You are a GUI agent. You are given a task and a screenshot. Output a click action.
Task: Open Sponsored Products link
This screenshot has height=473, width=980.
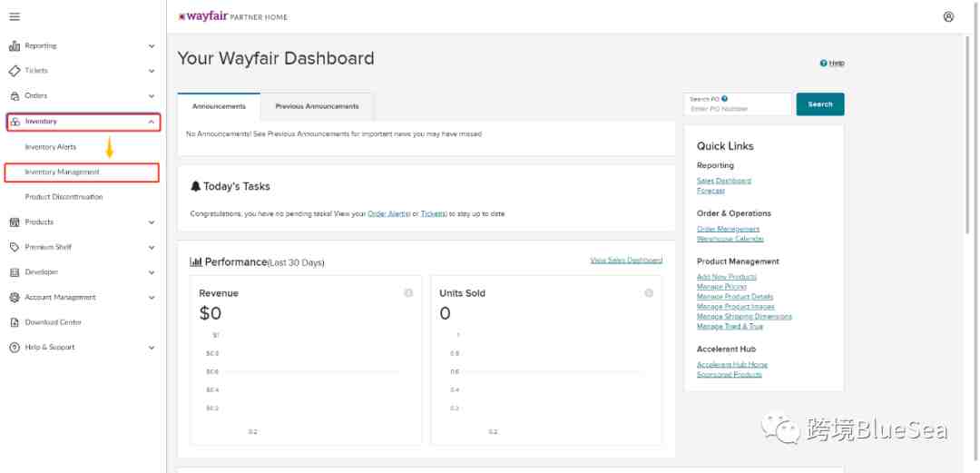coord(730,375)
